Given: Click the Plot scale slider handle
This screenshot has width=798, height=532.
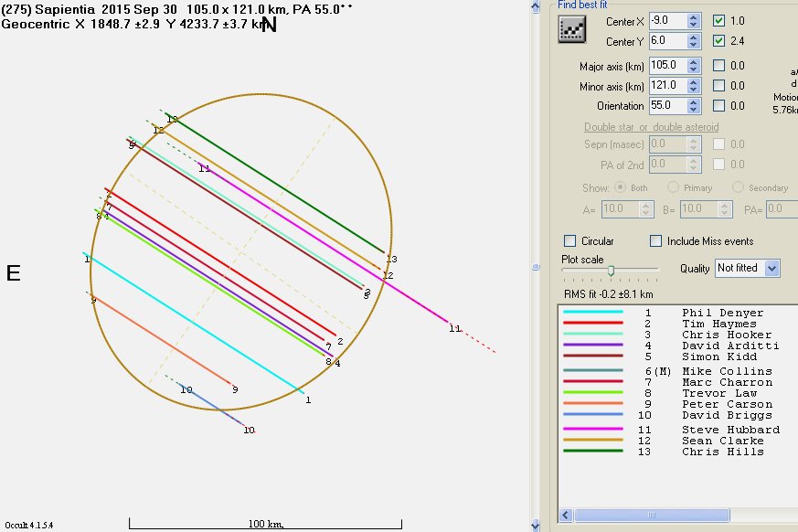Looking at the screenshot, I should pyautogui.click(x=611, y=270).
